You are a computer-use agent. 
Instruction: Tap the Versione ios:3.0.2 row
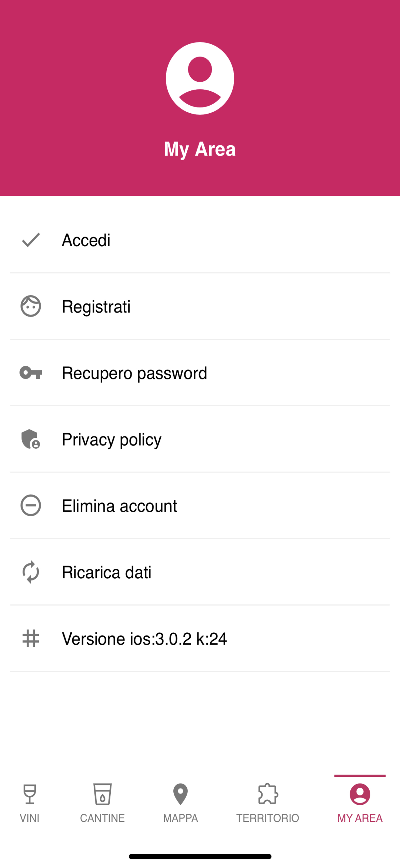click(x=200, y=638)
